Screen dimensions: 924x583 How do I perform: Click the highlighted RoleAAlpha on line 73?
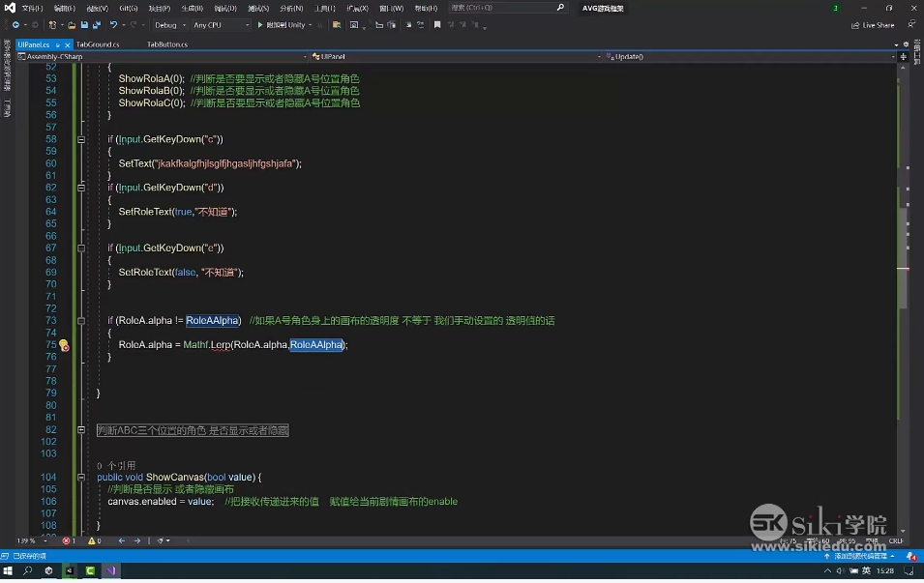(x=212, y=321)
